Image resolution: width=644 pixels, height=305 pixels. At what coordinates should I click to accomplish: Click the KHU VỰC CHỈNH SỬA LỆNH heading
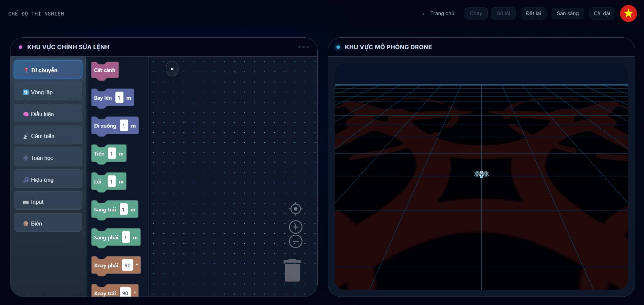click(x=68, y=47)
